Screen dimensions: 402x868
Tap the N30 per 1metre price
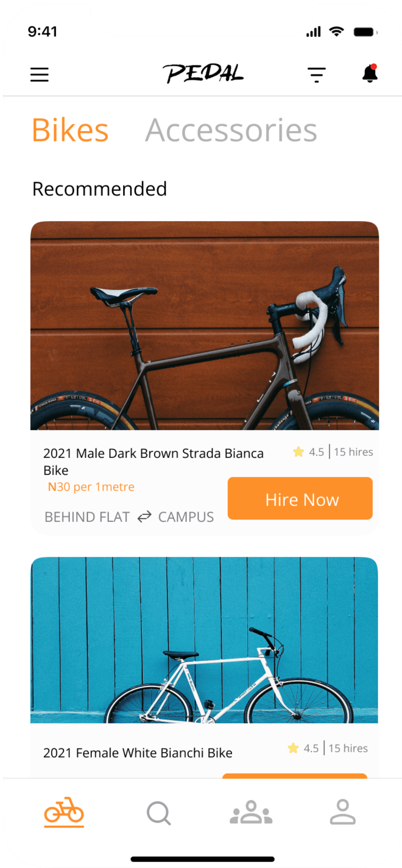(91, 487)
